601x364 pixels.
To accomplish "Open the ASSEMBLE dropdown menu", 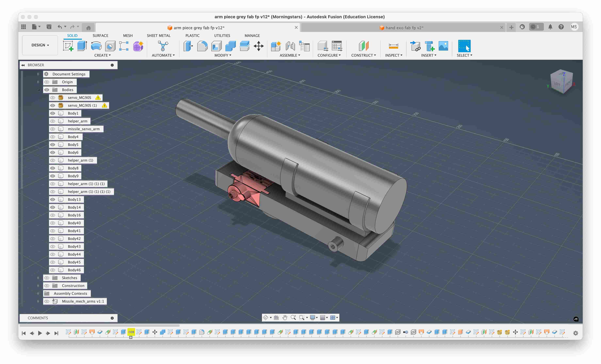I will [x=290, y=55].
